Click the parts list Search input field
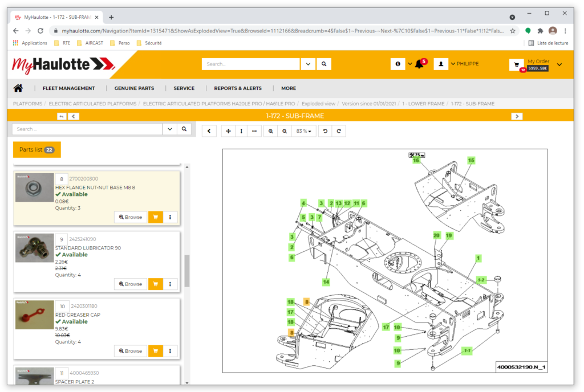This screenshot has height=392, width=584. (x=87, y=129)
